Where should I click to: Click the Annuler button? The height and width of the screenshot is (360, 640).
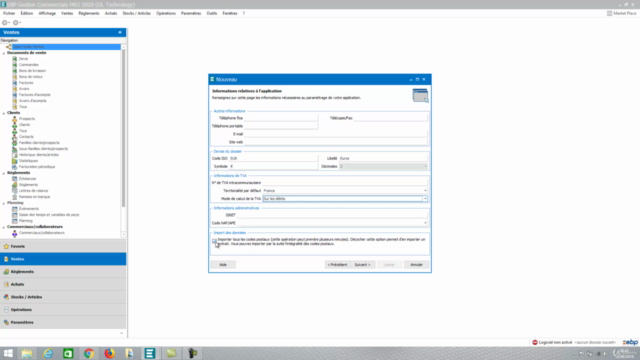(x=416, y=265)
